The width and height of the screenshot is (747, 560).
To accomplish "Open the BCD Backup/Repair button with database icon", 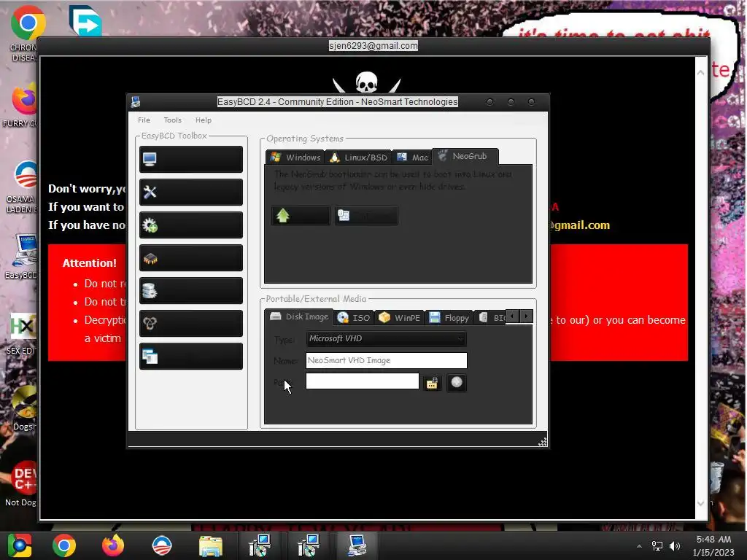I will pos(191,290).
